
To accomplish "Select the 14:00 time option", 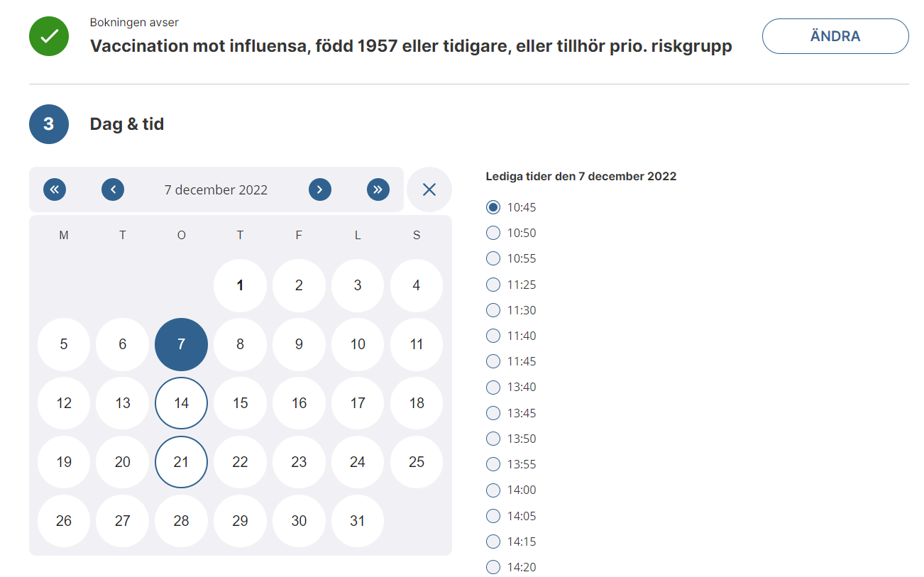I will coord(493,490).
